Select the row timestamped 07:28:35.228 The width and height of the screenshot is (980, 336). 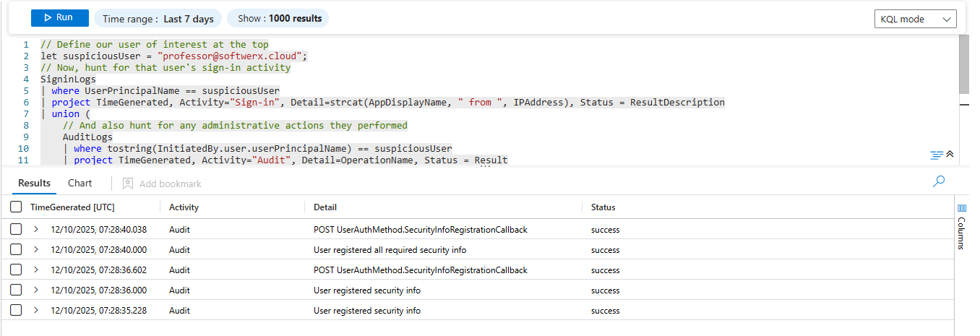(16, 311)
